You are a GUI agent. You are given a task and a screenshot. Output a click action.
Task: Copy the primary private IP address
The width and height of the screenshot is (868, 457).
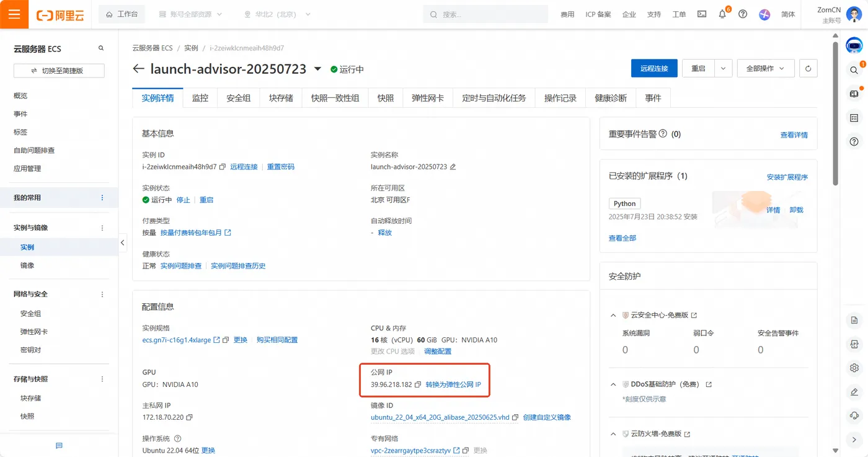point(189,417)
